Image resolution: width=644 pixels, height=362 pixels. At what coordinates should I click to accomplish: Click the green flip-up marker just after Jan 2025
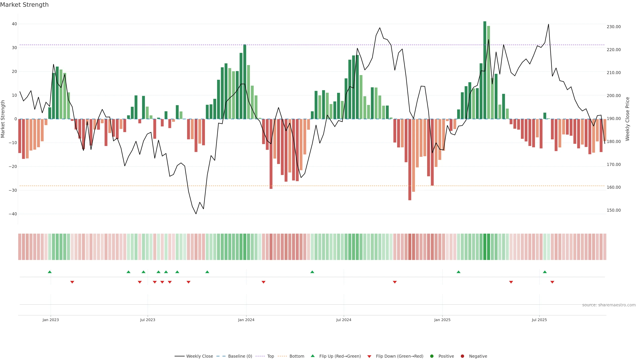459,272
